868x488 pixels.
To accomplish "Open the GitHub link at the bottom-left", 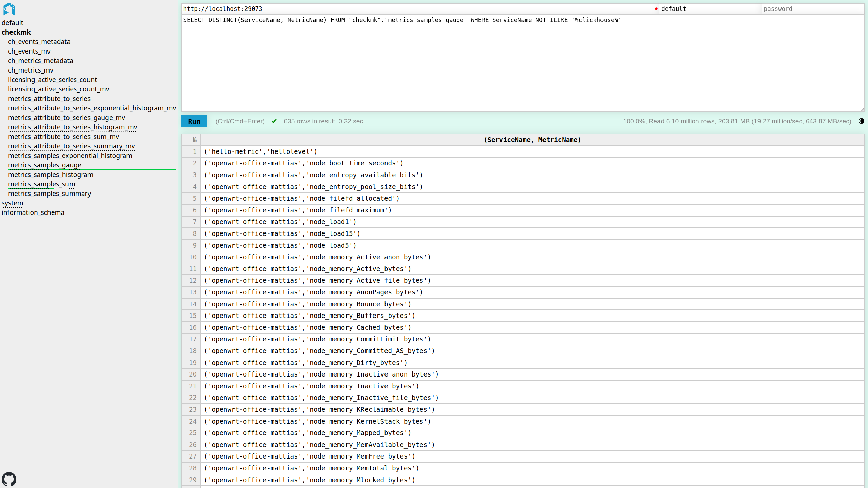I will click(x=9, y=479).
